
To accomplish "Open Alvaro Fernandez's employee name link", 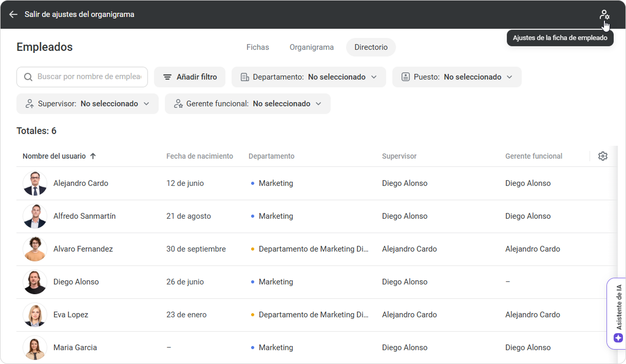I will 83,249.
